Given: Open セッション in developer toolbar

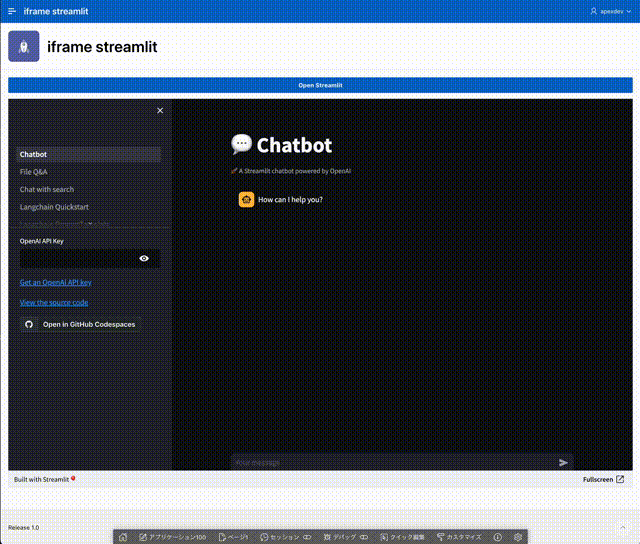Looking at the screenshot, I should point(285,537).
